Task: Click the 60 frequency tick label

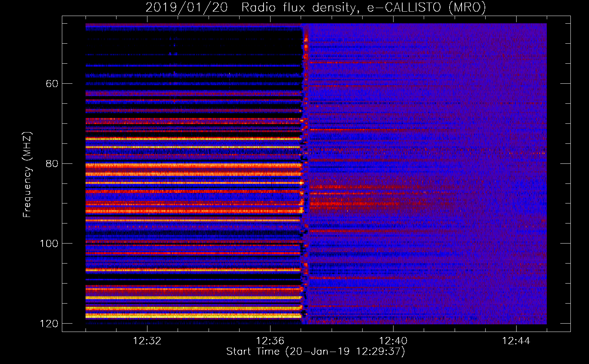Action: (52, 84)
